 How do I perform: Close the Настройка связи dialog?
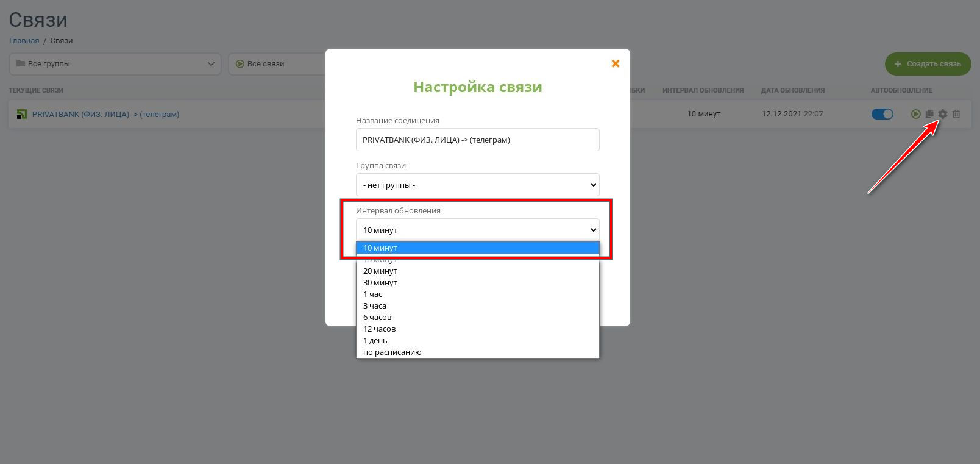(616, 63)
